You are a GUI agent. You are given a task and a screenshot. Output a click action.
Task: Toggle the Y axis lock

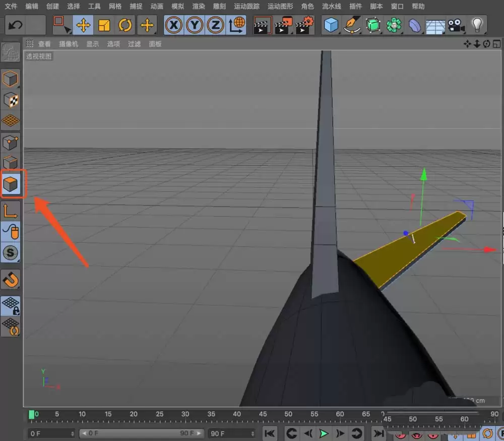pos(195,25)
